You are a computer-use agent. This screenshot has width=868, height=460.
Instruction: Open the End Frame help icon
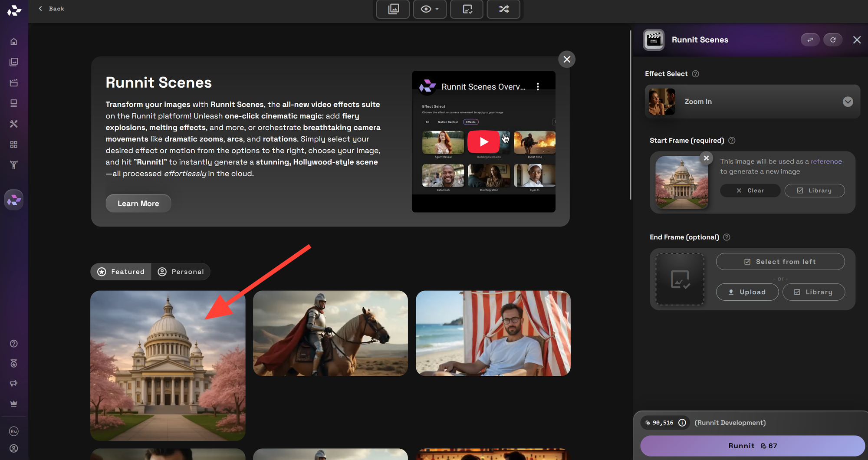click(727, 237)
